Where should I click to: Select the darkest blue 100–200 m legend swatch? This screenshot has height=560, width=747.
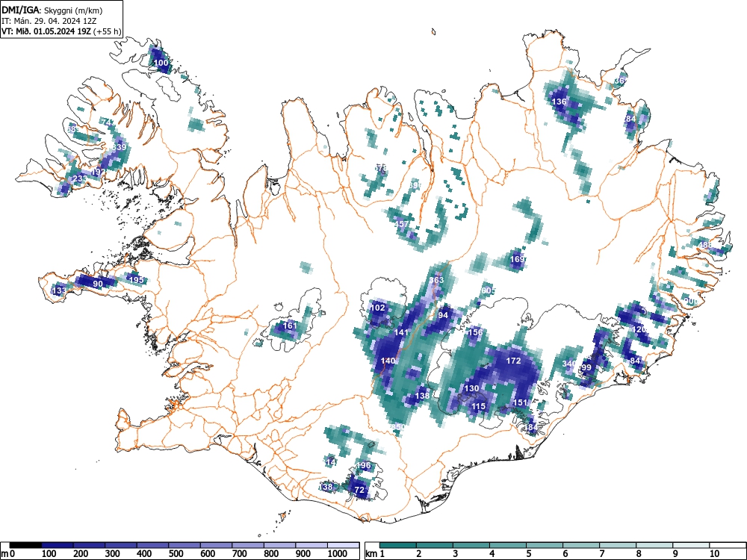tap(58, 545)
